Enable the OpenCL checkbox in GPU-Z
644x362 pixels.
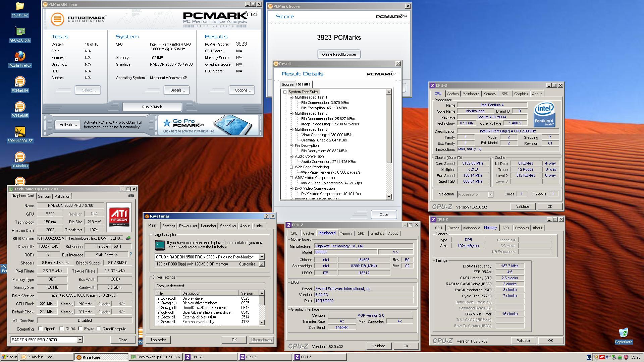click(x=40, y=329)
